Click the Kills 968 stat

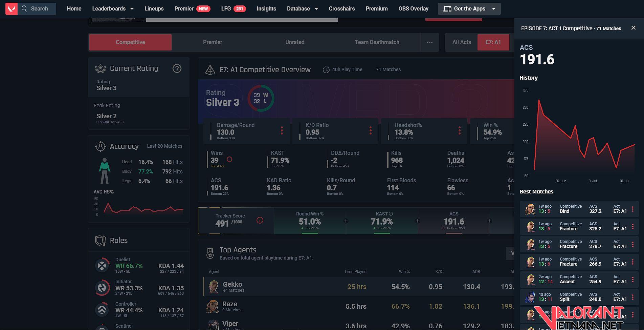pyautogui.click(x=397, y=160)
